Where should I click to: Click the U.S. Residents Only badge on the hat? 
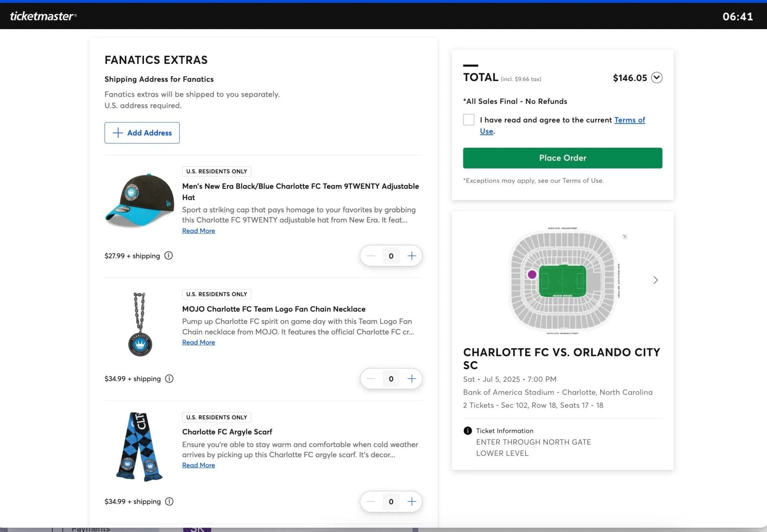(x=217, y=171)
